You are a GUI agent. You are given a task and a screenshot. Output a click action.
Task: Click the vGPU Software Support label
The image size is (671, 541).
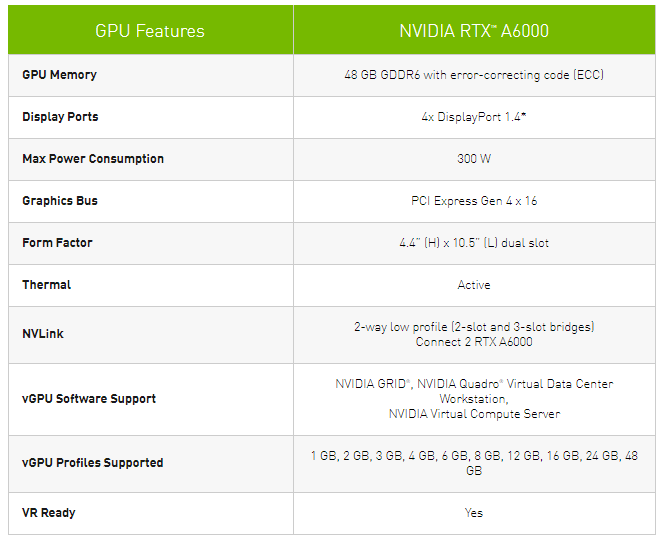pyautogui.click(x=89, y=399)
